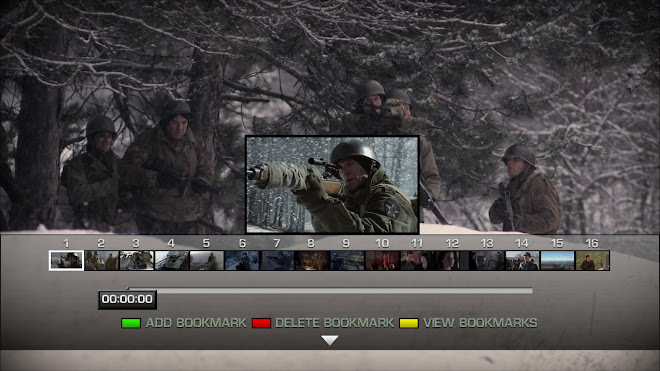Image resolution: width=660 pixels, height=371 pixels.
Task: Click the timeline progress bar
Action: pos(330,291)
